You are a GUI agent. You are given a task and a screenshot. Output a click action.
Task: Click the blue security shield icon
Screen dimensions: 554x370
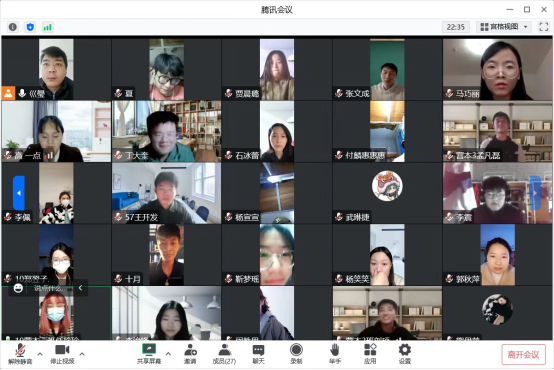pos(30,27)
